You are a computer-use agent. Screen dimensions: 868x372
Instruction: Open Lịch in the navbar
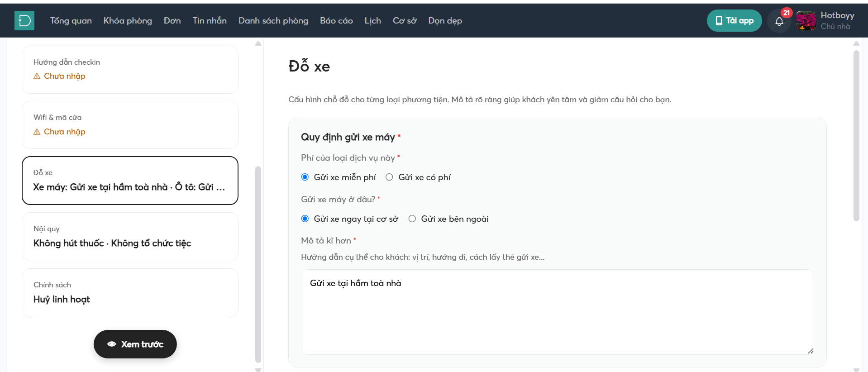click(373, 21)
